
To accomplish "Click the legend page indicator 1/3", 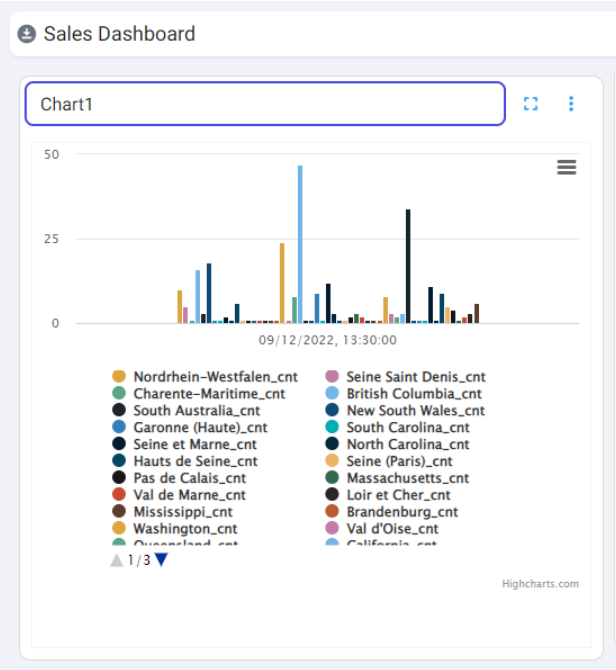I will [x=139, y=560].
